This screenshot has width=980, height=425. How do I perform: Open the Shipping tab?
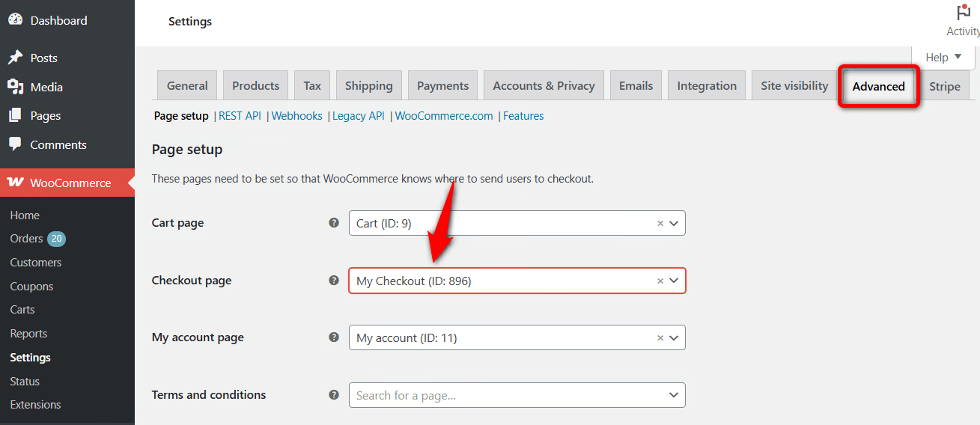[x=368, y=85]
